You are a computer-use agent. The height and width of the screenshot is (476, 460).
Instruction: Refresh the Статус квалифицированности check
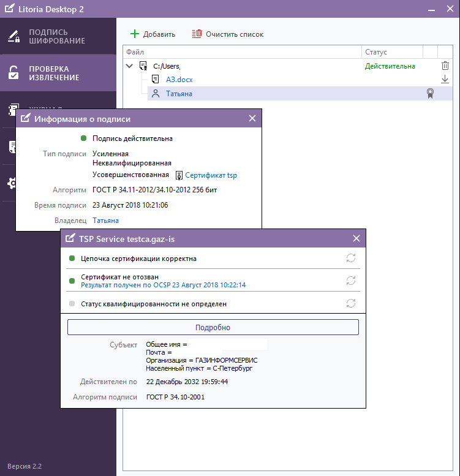pyautogui.click(x=351, y=303)
